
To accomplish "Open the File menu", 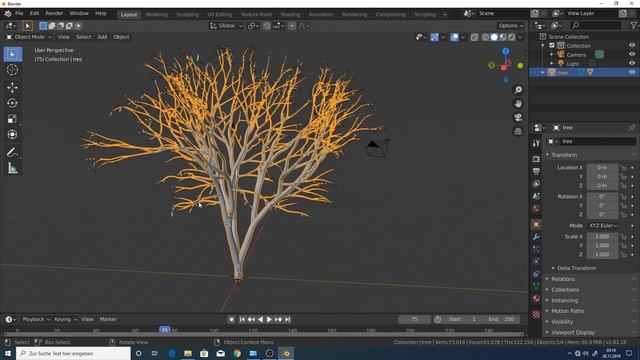I will [x=19, y=13].
